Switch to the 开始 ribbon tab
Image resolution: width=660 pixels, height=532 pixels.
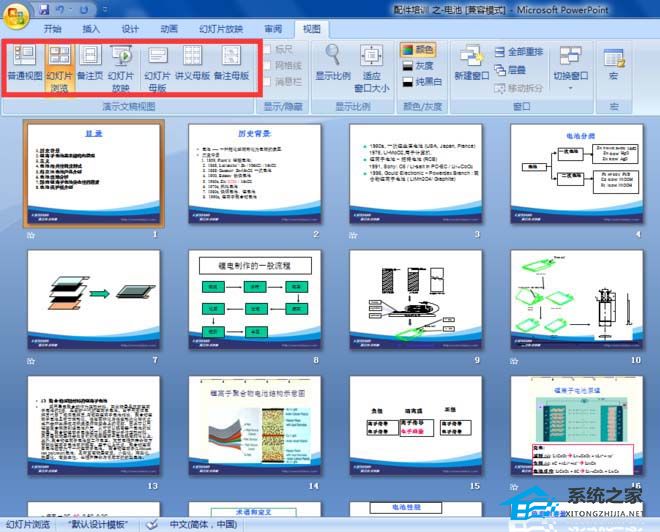[53, 29]
